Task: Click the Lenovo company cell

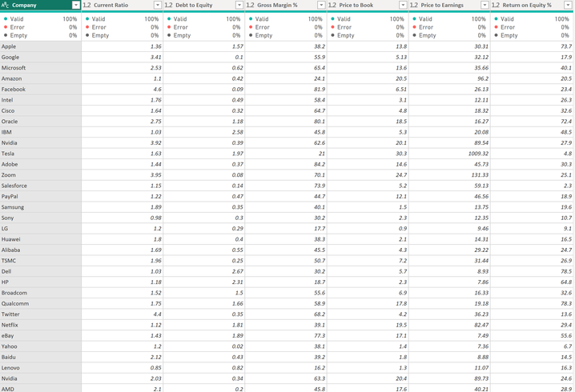Action: pos(40,368)
